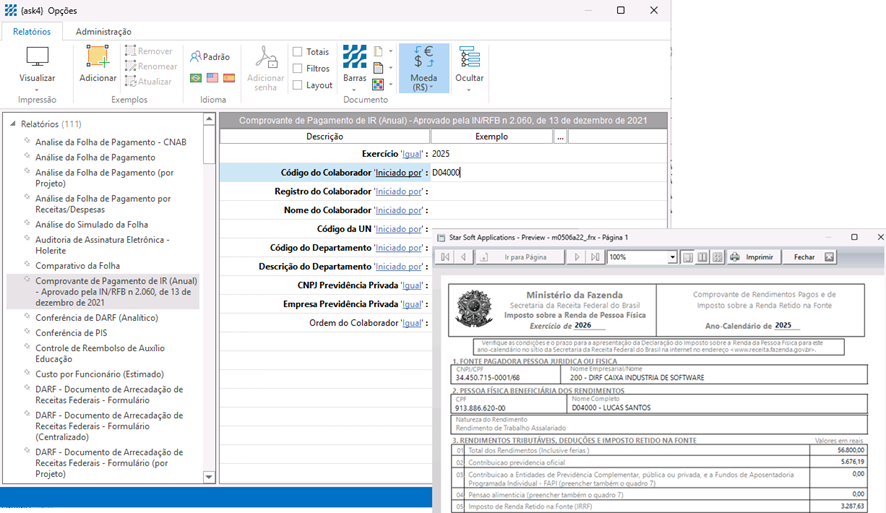Switch to the Administração tab
This screenshot has width=886, height=513.
pyautogui.click(x=103, y=32)
